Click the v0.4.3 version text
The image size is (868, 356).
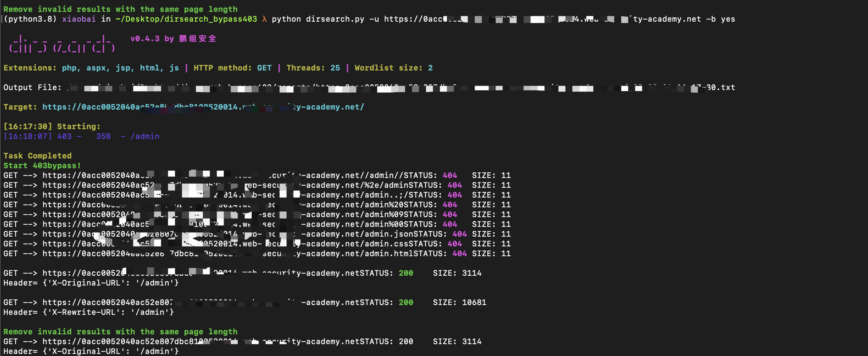(x=145, y=38)
